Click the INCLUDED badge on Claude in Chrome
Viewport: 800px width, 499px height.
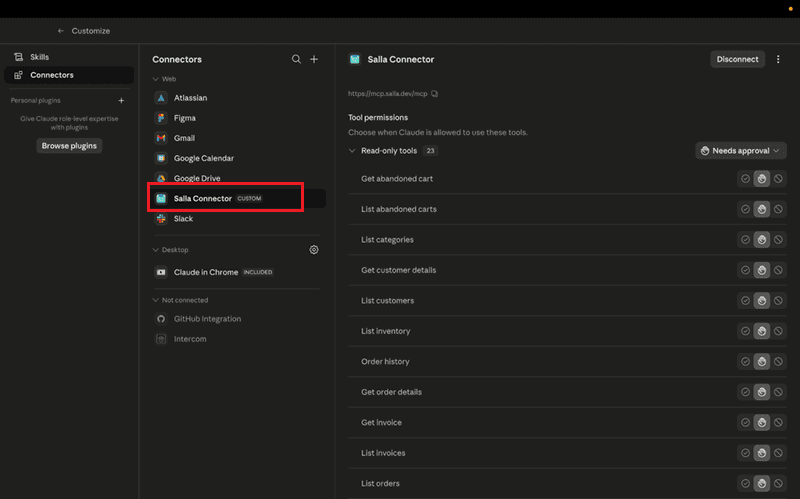tap(258, 272)
